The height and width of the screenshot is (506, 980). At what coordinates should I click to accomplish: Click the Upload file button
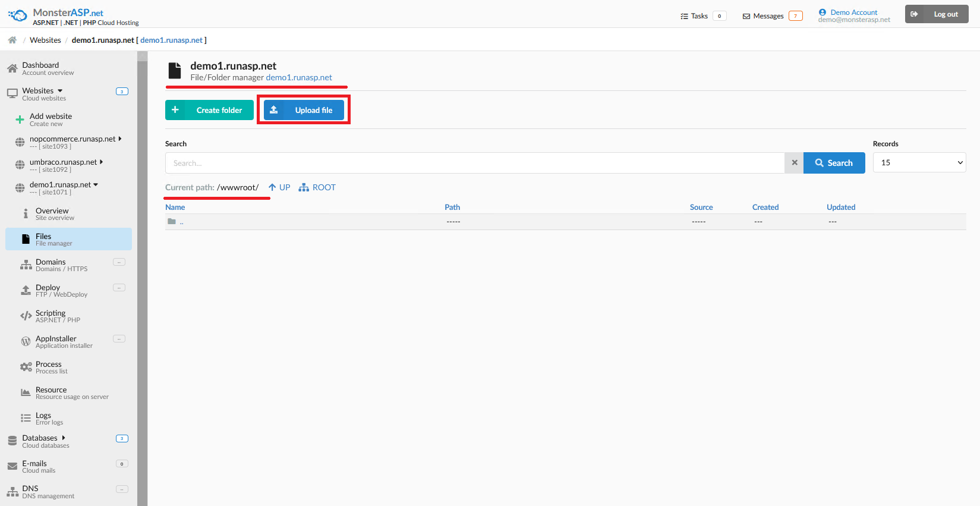click(x=304, y=110)
